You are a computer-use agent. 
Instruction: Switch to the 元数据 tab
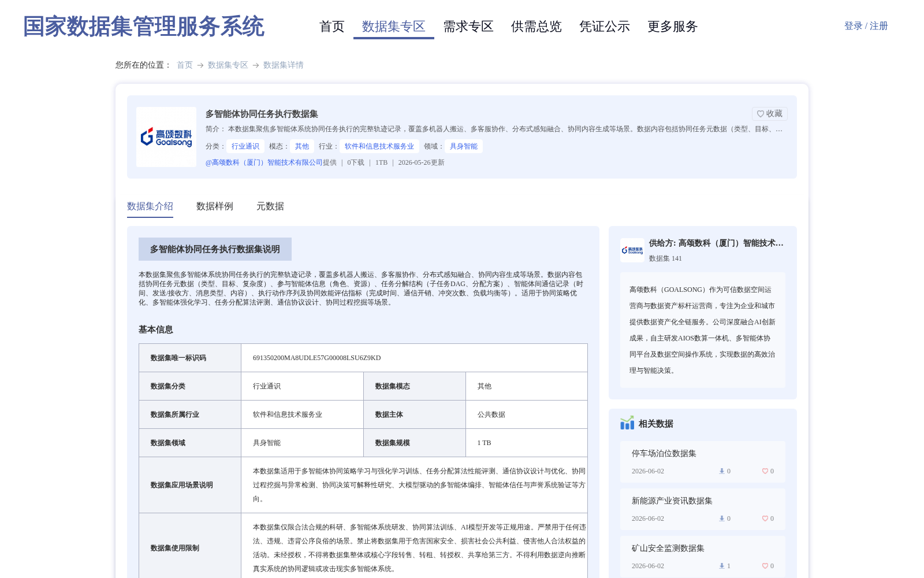point(270,206)
